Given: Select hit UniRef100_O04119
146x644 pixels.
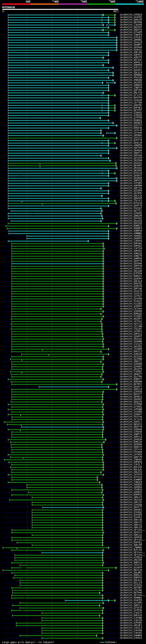Looking at the screenshot, I should (x=131, y=42).
